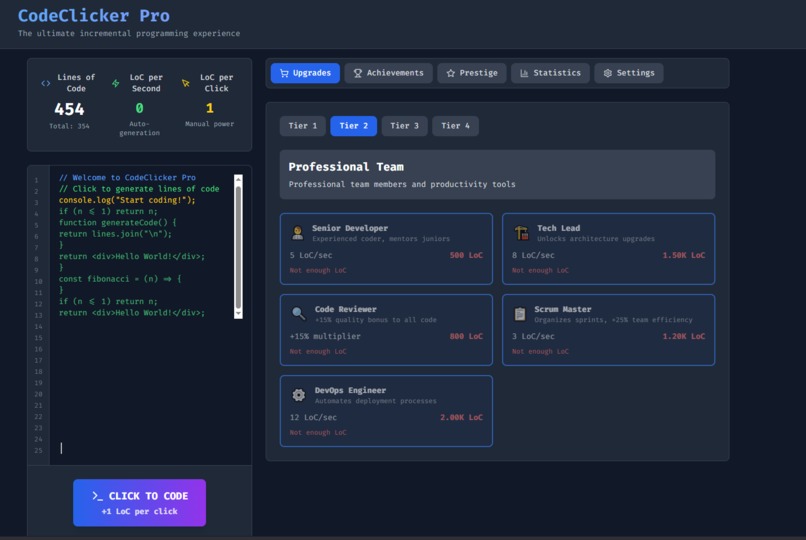806x540 pixels.
Task: Click code line 'console.log("Start coding!");'
Action: tap(127, 200)
